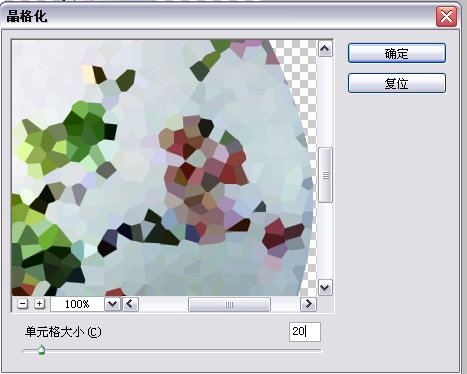Click the cell size slider handle
Screen dimensions: 467x374
(x=41, y=350)
